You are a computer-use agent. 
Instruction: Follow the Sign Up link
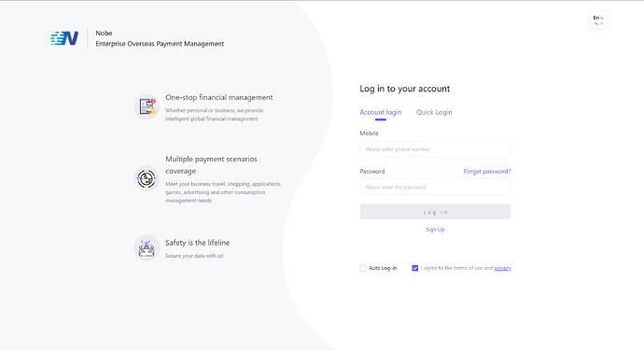click(x=435, y=230)
